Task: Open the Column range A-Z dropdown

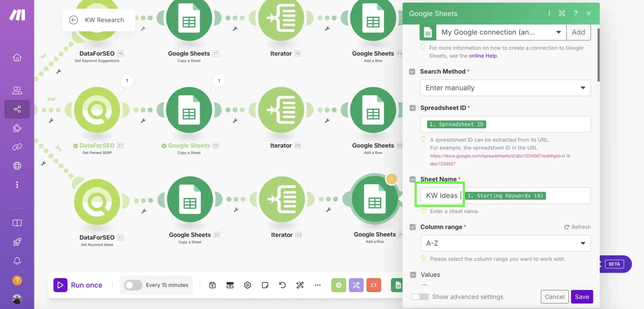Action: 505,243
